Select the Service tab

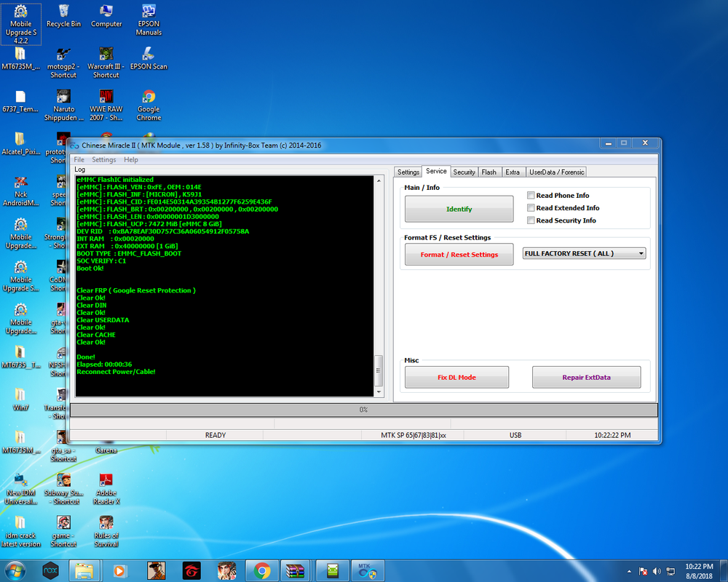[x=436, y=171]
